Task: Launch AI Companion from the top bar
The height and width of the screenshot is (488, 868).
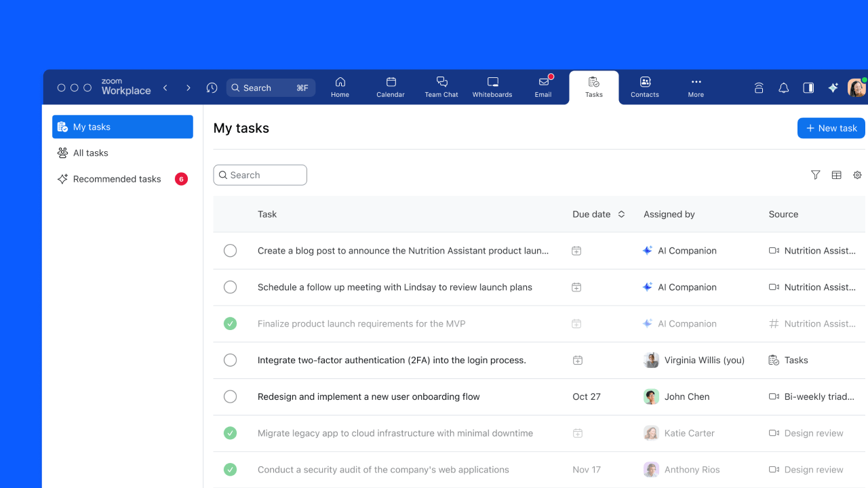Action: pos(833,87)
